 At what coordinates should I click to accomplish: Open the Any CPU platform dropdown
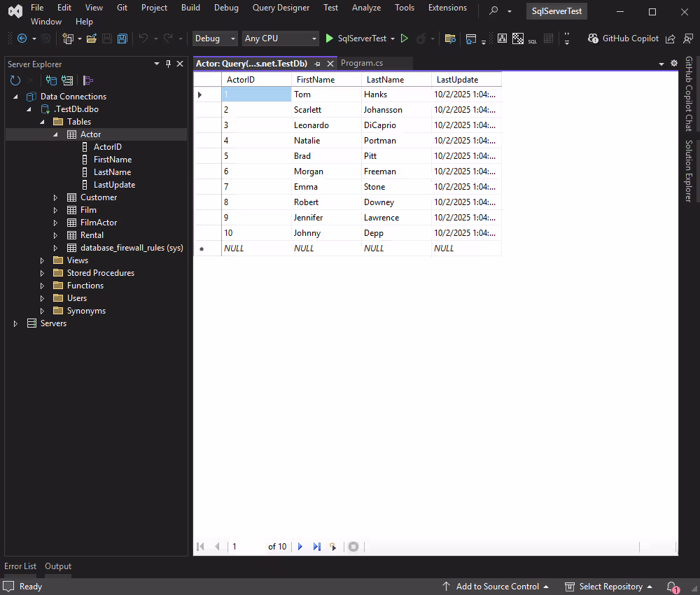coord(280,38)
